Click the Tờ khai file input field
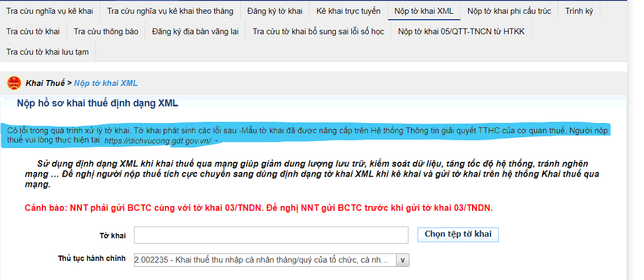This screenshot has height=280, width=644. 271,235
